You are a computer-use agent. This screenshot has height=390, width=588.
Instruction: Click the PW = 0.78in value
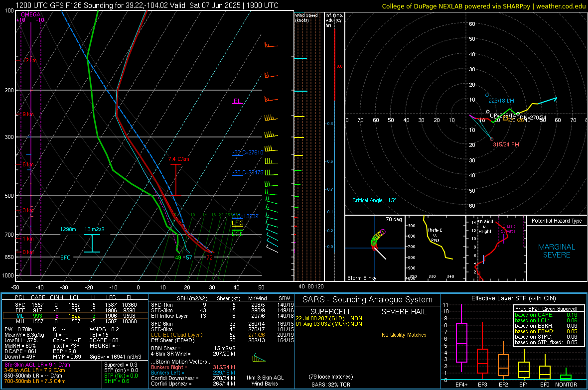[x=20, y=329]
